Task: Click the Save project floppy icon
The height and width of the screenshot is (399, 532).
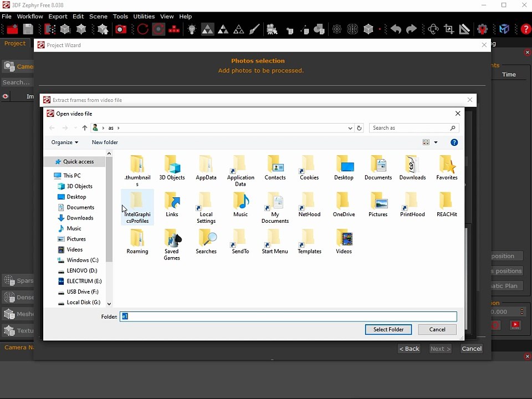Action: click(28, 29)
